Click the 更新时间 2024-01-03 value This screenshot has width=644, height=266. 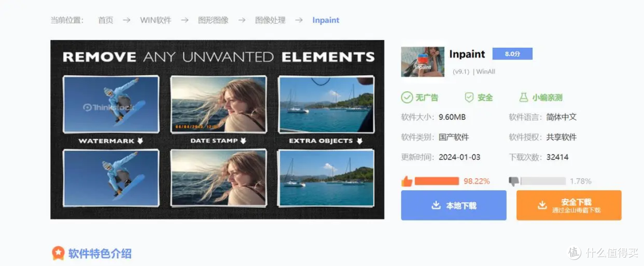[x=460, y=157]
